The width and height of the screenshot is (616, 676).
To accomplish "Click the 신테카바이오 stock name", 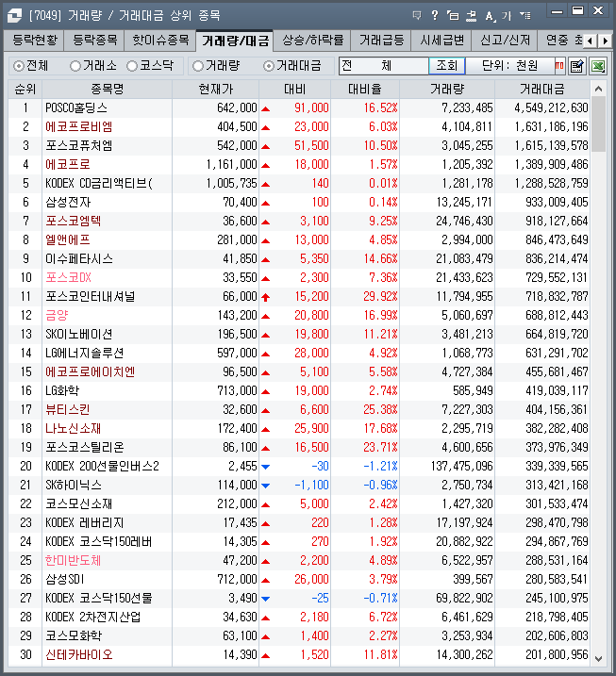I will (79, 655).
